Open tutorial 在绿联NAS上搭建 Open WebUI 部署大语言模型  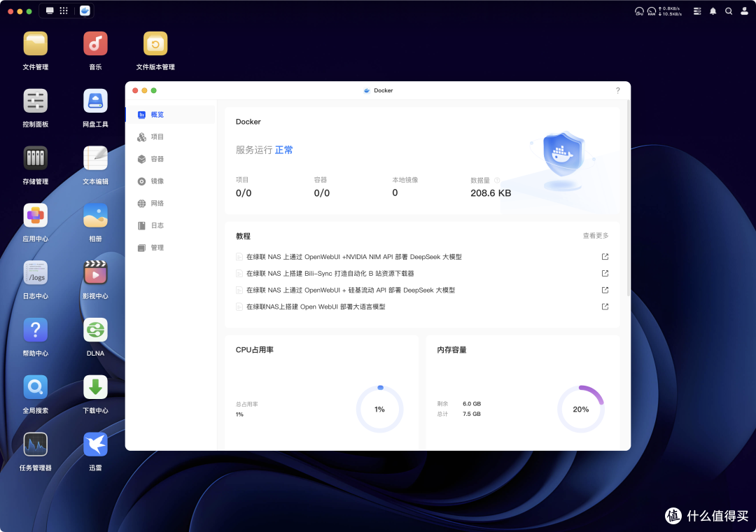pos(316,307)
